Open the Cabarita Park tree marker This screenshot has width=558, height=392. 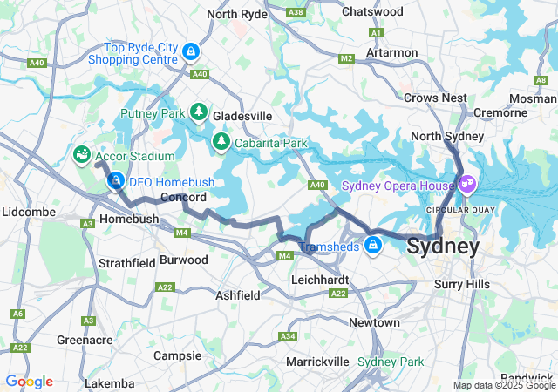coord(221,142)
